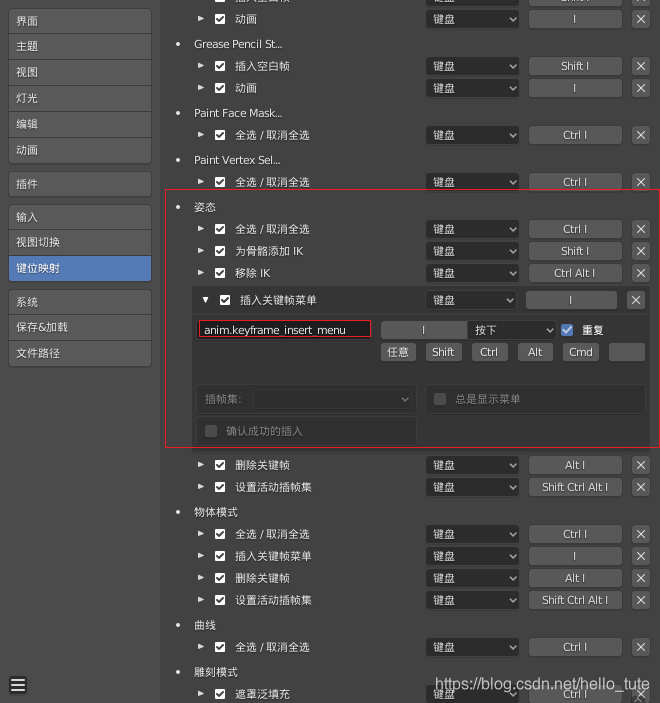Uncheck the expanded 插入关键帧菜单 entry
This screenshot has height=703, width=660.
(x=225, y=300)
